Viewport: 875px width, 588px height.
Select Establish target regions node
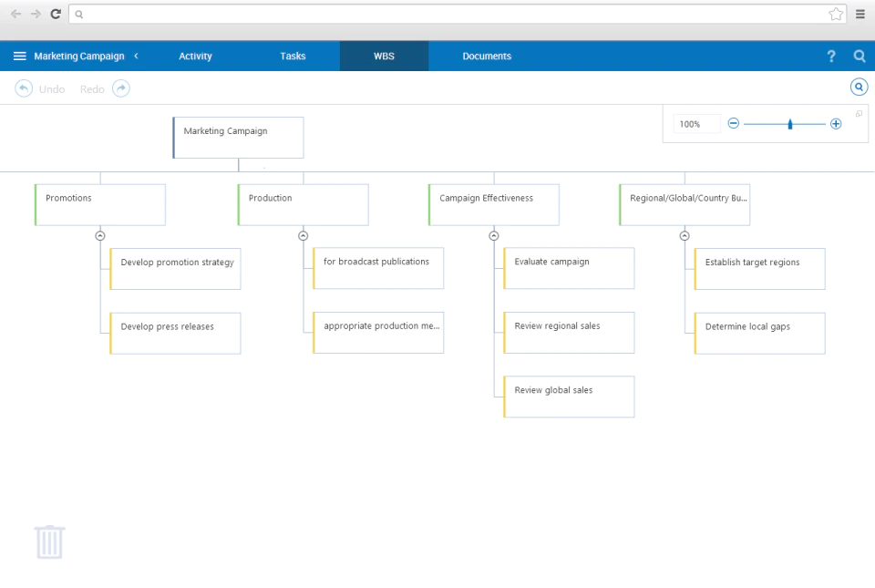point(759,269)
